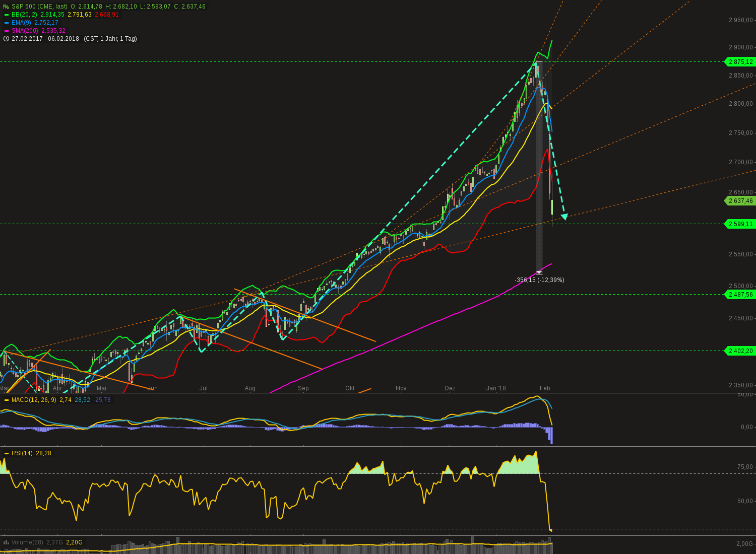
Task: Select the candlestick chart icon beside S&P 500
Action: tap(5, 7)
